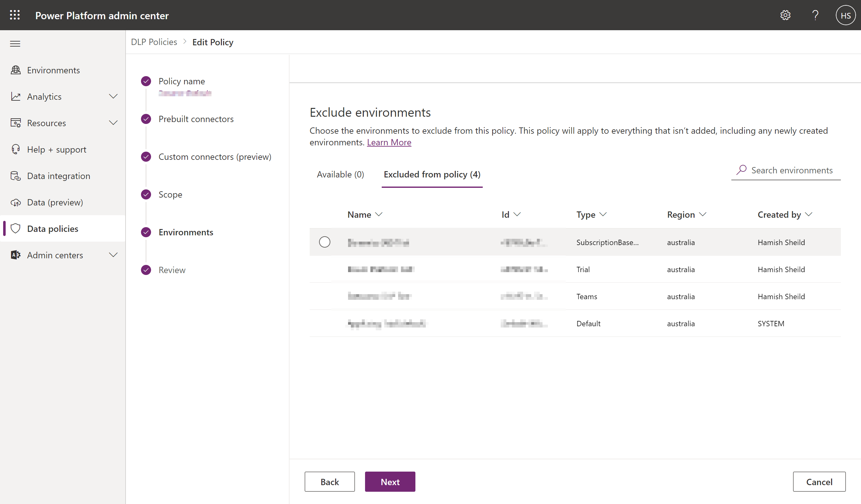Open Data (preview) in the sidebar
The image size is (861, 504).
point(55,202)
